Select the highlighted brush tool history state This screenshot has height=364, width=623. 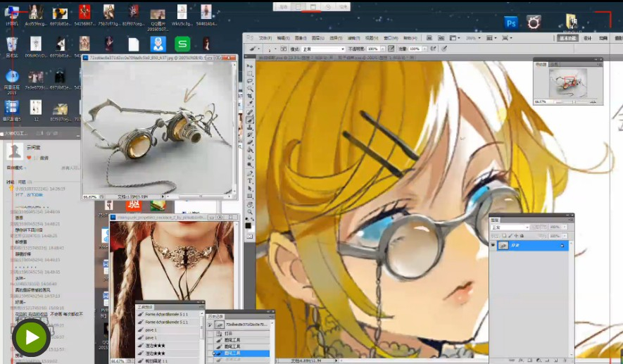pos(241,353)
